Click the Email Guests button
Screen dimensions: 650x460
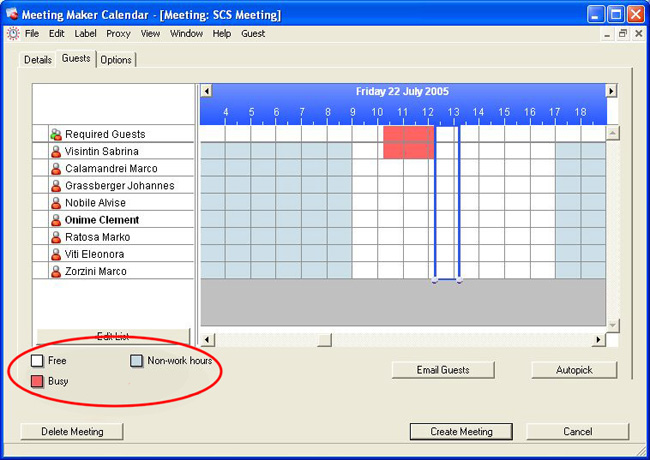click(x=443, y=370)
